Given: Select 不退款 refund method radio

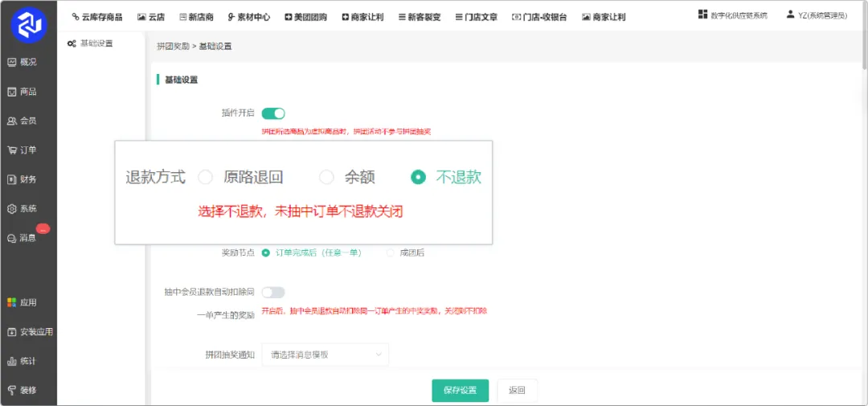Looking at the screenshot, I should (418, 177).
